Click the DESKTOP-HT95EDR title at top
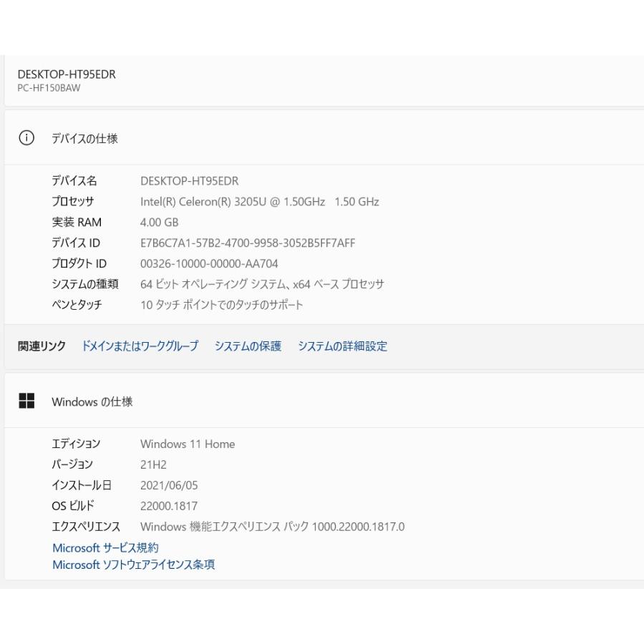 67,74
